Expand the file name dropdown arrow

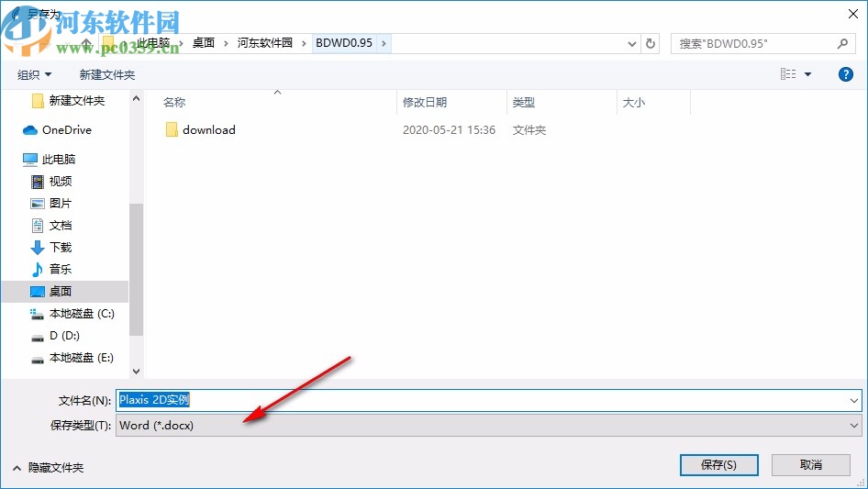coord(853,400)
